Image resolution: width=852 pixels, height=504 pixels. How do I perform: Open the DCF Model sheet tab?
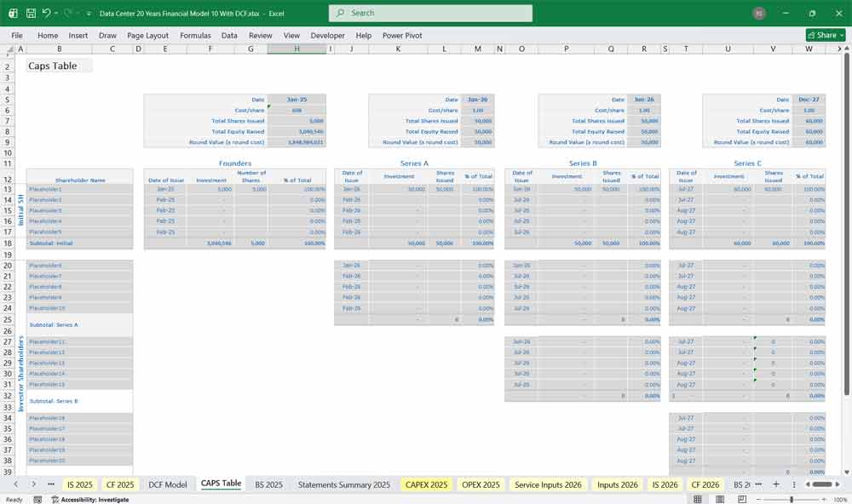(169, 484)
